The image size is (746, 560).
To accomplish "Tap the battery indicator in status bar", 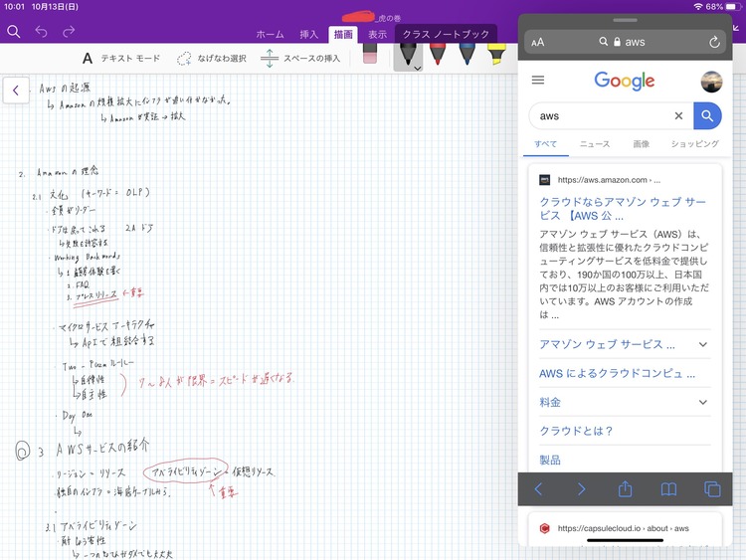I will click(733, 7).
